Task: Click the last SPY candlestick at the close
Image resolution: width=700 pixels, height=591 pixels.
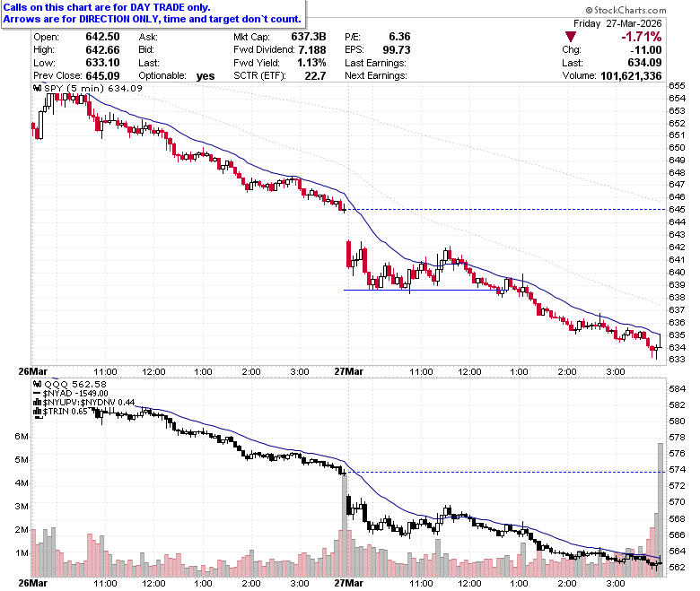Action: pyautogui.click(x=660, y=341)
